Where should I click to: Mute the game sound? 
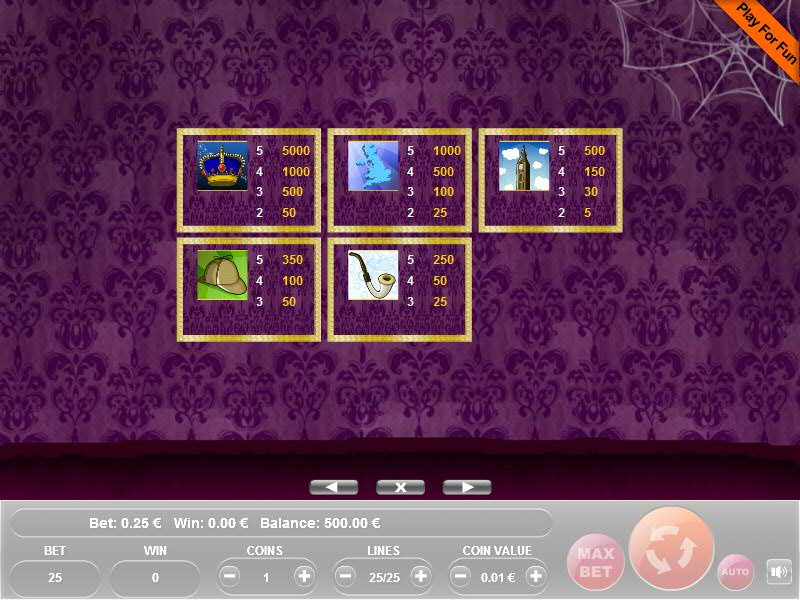(778, 572)
